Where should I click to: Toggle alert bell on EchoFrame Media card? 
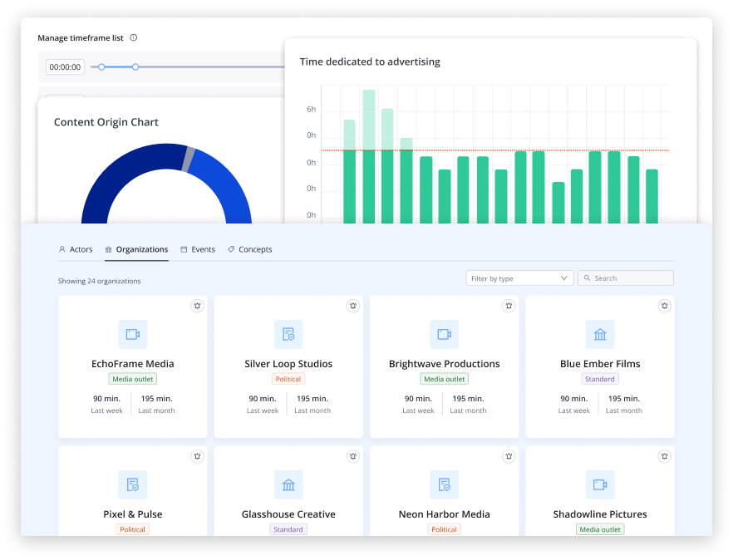197,306
